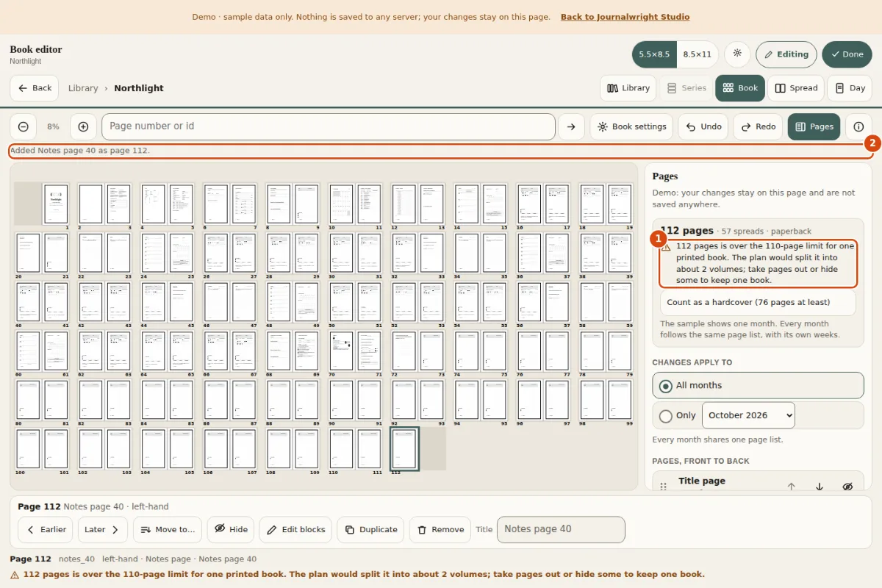Switch to the Spread view tab
This screenshot has width=882, height=588.
click(796, 88)
